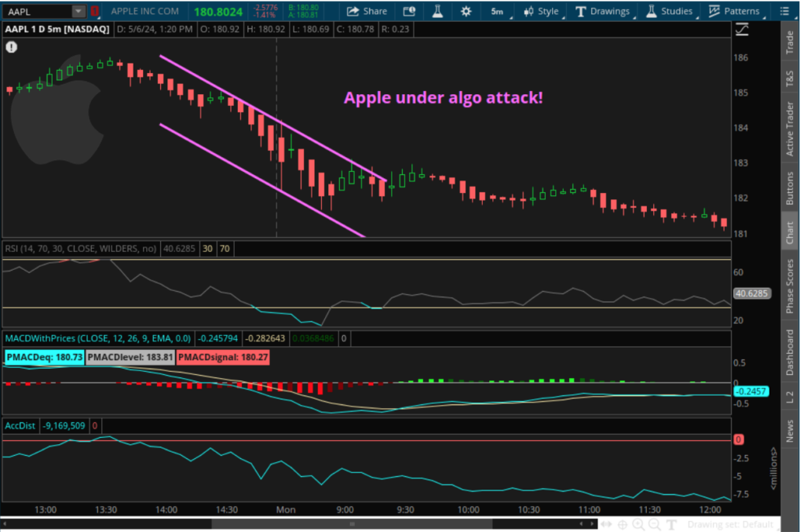804x532 pixels.
Task: Click the Mon date label on time axis
Action: pos(286,510)
